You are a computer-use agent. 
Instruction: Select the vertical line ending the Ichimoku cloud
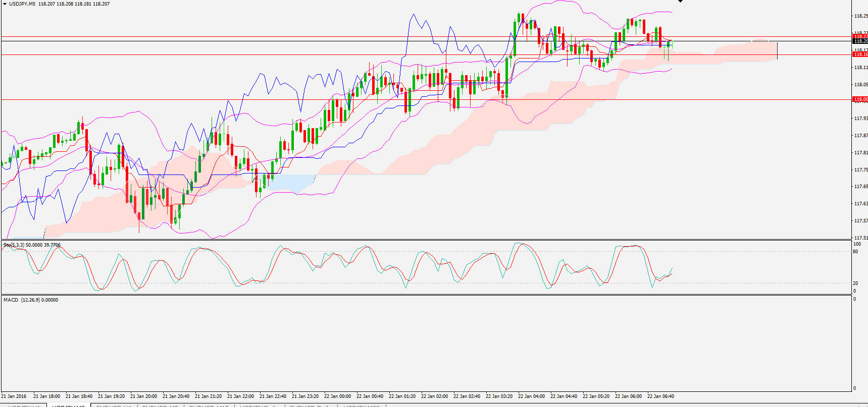[x=777, y=50]
